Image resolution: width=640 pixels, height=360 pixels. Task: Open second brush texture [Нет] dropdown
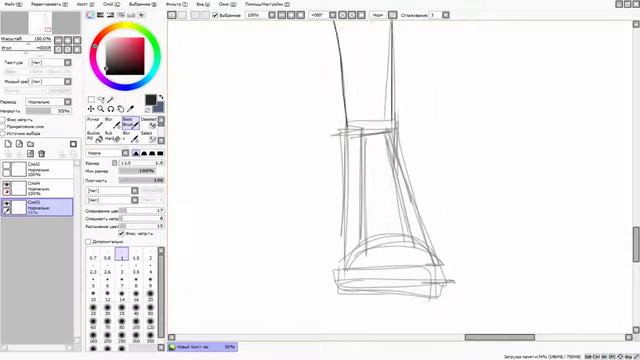point(135,200)
